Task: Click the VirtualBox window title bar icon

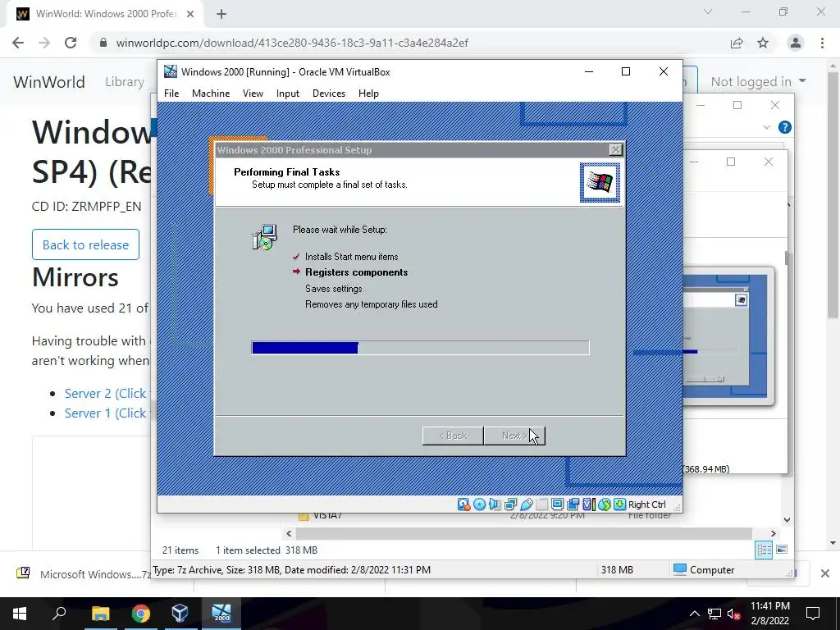Action: (x=171, y=72)
